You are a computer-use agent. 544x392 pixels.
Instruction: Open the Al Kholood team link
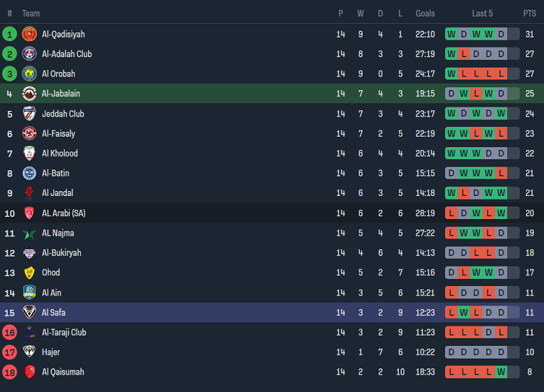[60, 153]
